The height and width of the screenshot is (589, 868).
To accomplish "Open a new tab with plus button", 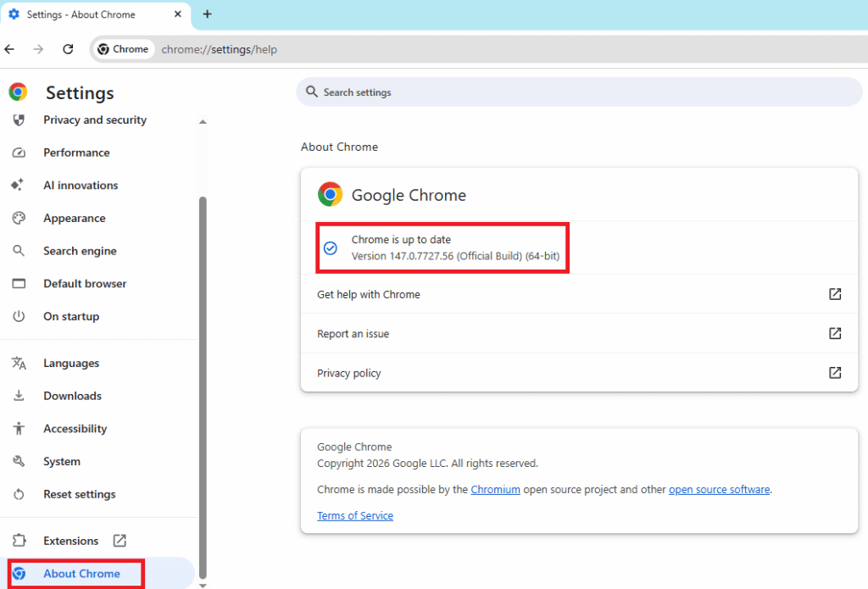I will [207, 14].
